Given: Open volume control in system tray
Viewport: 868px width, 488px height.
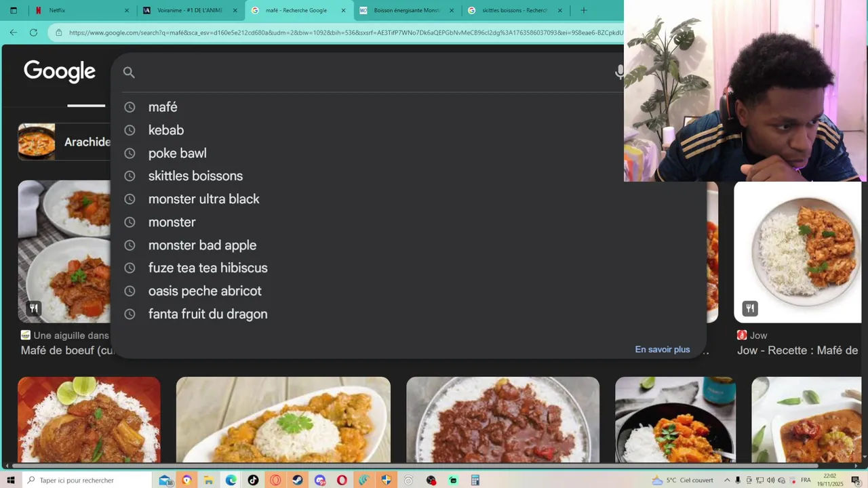Looking at the screenshot, I should (x=770, y=480).
